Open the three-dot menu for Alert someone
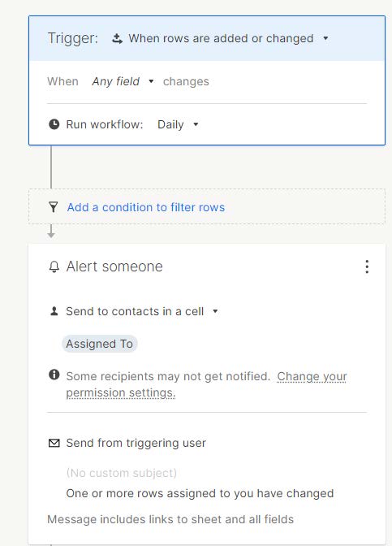The height and width of the screenshot is (546, 392). pyautogui.click(x=367, y=266)
